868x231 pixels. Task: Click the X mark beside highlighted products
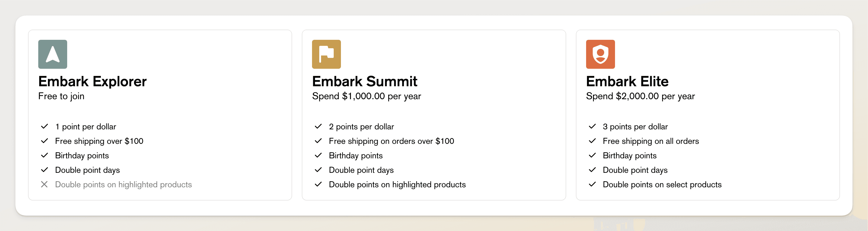[x=44, y=185]
